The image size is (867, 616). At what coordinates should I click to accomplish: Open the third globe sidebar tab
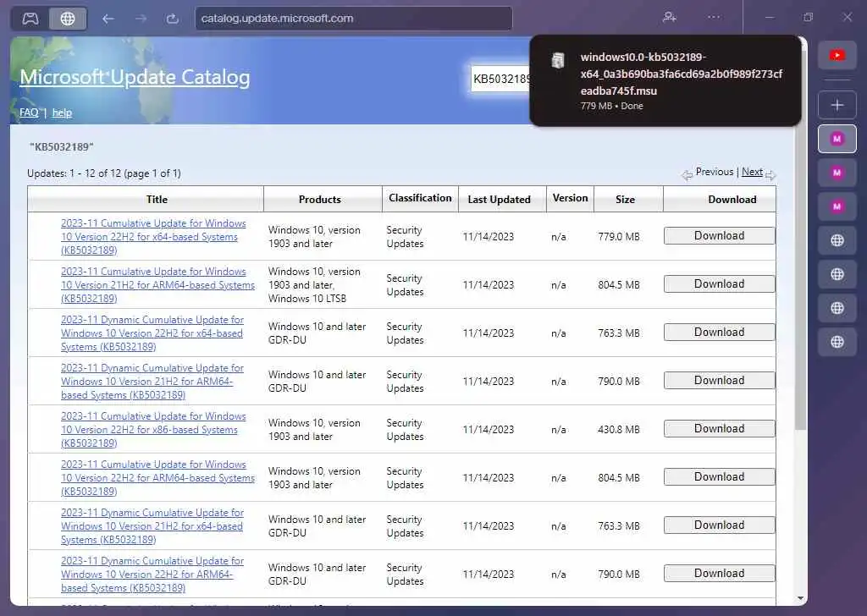click(837, 308)
